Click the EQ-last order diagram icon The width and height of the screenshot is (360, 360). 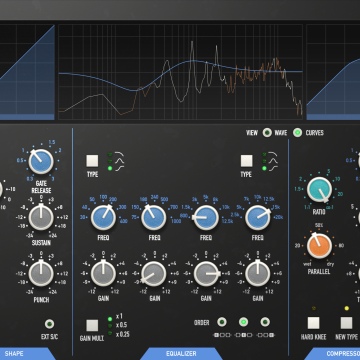point(265,335)
